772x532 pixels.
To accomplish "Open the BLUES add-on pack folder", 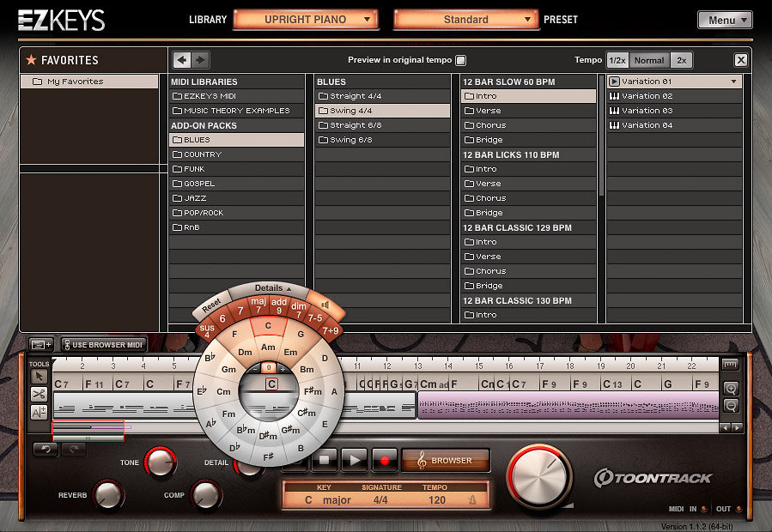I will pos(236,140).
